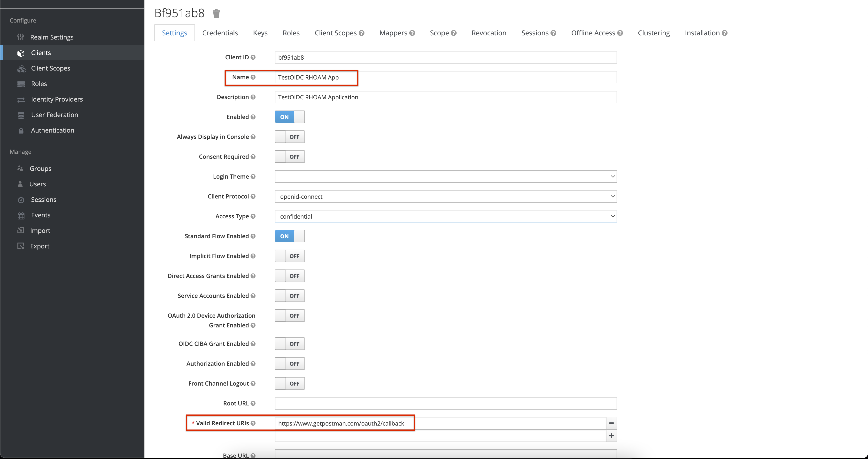The image size is (868, 459).
Task: Open the Login Theme dropdown
Action: click(445, 177)
